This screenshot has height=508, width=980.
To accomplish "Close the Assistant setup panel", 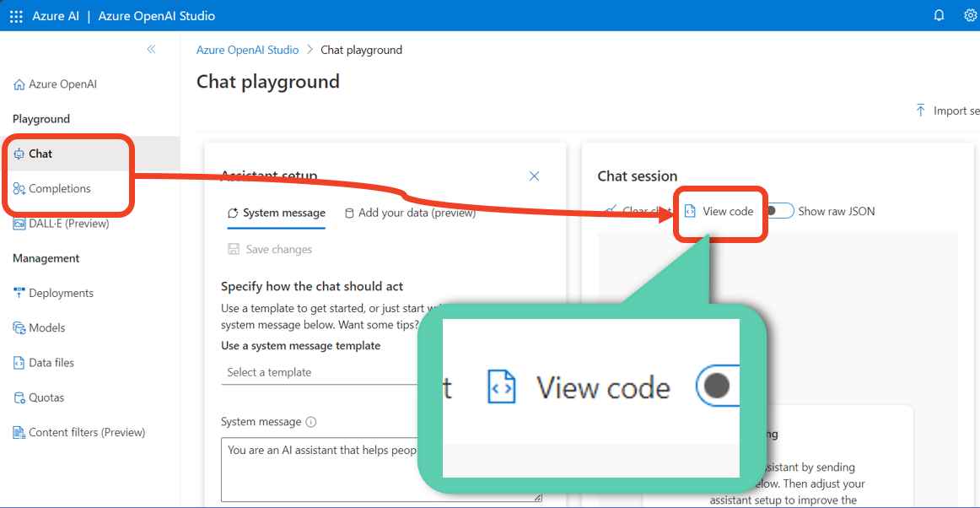I will [x=534, y=176].
